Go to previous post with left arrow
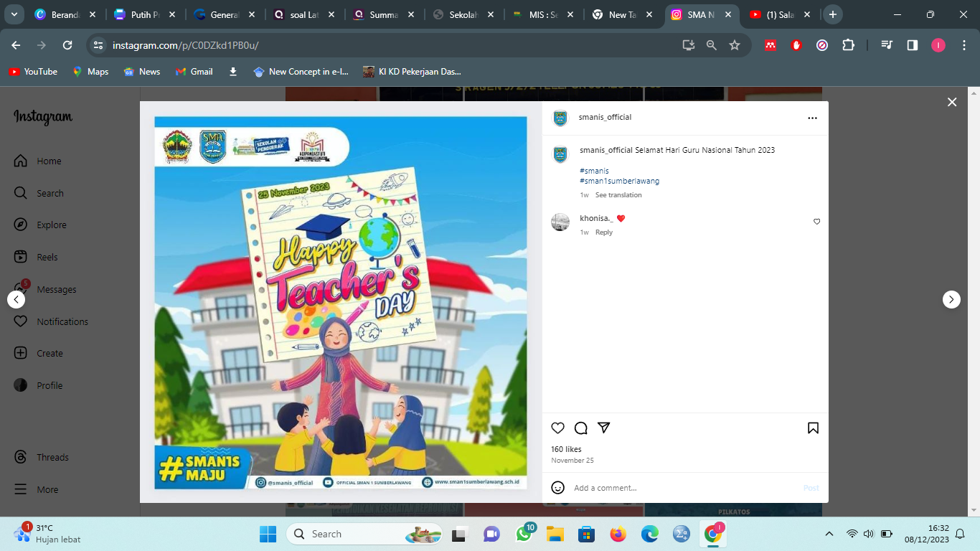Screen dimensions: 980x551 (17, 299)
